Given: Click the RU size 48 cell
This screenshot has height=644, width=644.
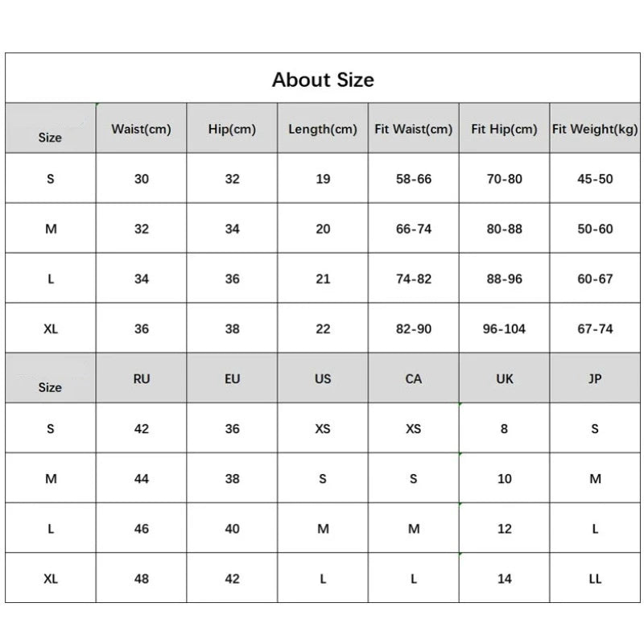Looking at the screenshot, I should tap(142, 578).
